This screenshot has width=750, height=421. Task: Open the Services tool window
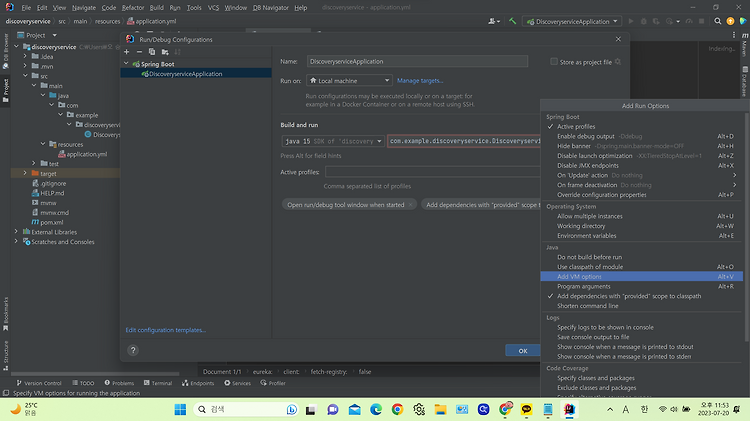point(237,383)
